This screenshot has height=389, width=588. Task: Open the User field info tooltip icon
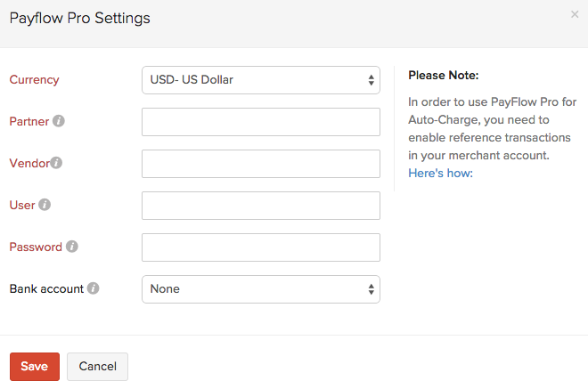(45, 205)
